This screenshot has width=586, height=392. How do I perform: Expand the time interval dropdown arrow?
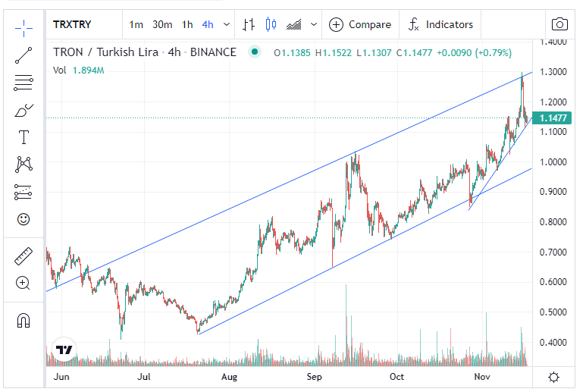pyautogui.click(x=227, y=25)
